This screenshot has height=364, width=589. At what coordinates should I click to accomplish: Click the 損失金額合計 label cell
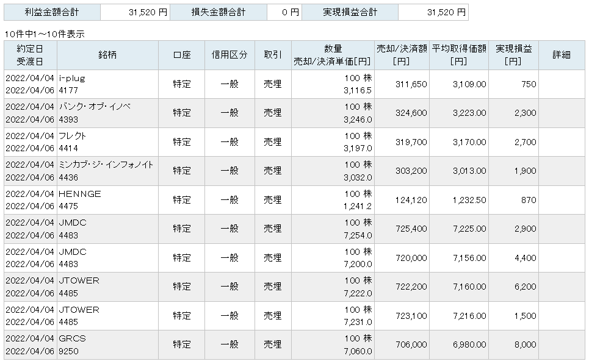pyautogui.click(x=219, y=12)
